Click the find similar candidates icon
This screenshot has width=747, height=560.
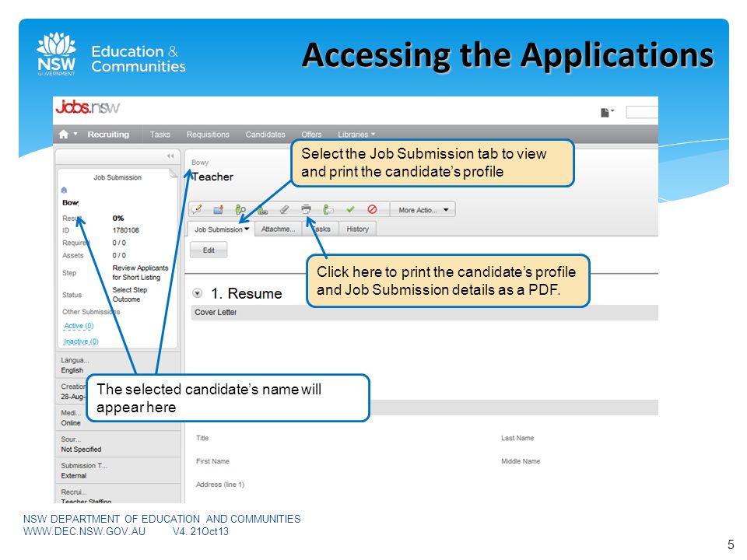tap(240, 209)
